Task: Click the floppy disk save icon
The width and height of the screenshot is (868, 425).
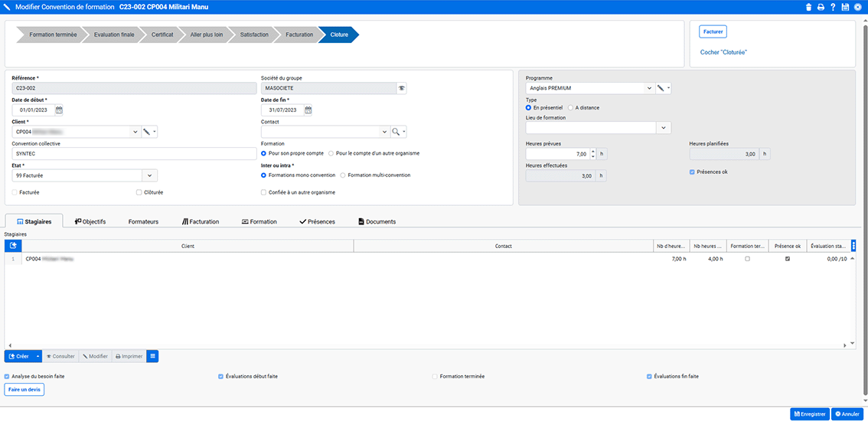Action: coord(845,7)
